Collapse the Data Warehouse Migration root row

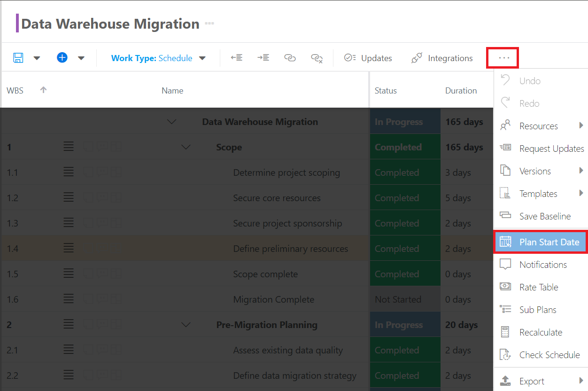pos(172,122)
